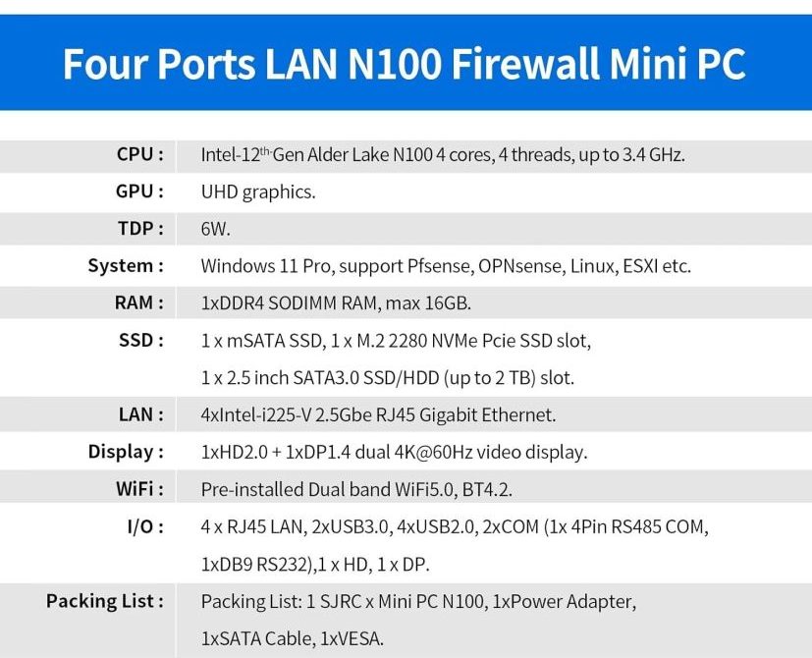Select the TDP row label
Image resolution: width=812 pixels, height=658 pixels.
tap(140, 229)
